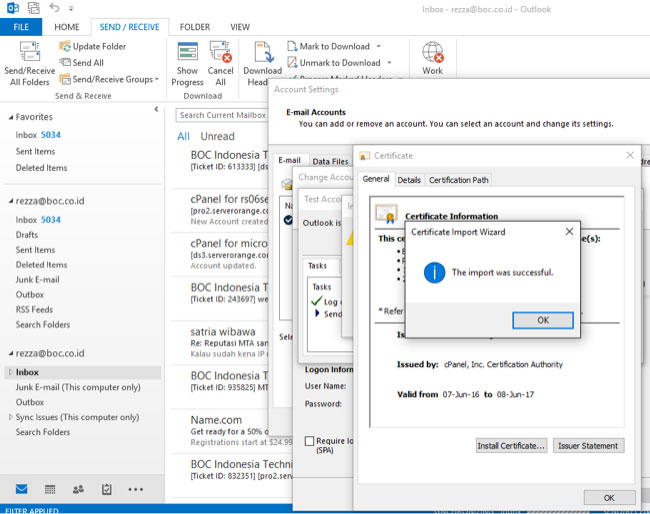Select the General tab in Certificate dialog

(x=376, y=179)
